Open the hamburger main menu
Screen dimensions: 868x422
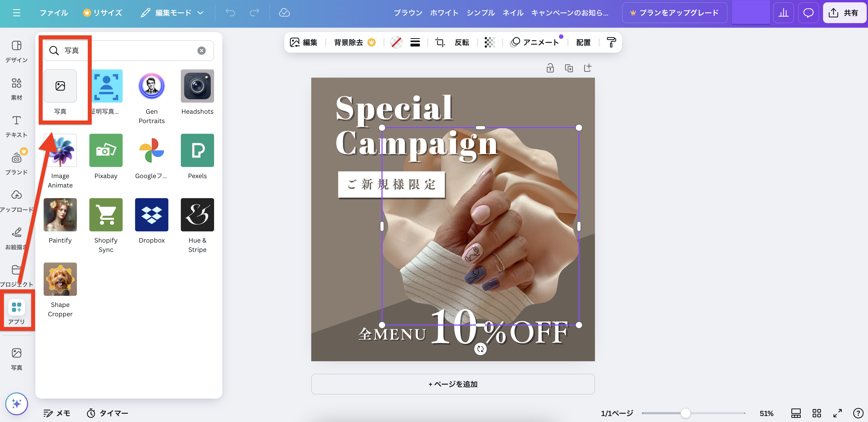(17, 13)
